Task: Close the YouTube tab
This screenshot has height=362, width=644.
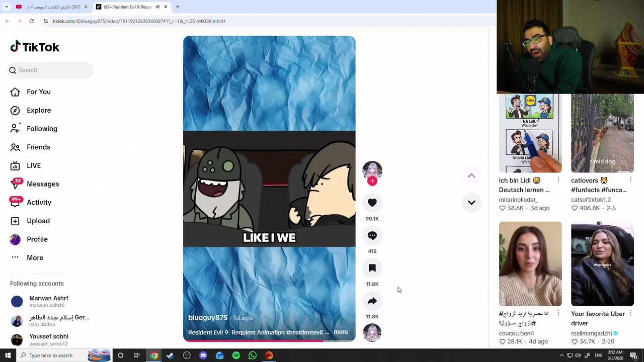Action: tap(86, 7)
